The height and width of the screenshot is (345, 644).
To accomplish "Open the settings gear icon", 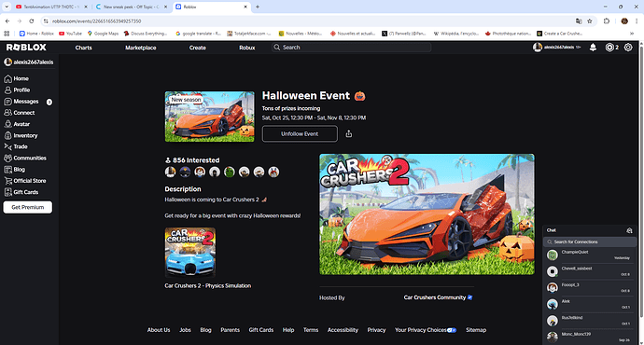I will coord(628,48).
